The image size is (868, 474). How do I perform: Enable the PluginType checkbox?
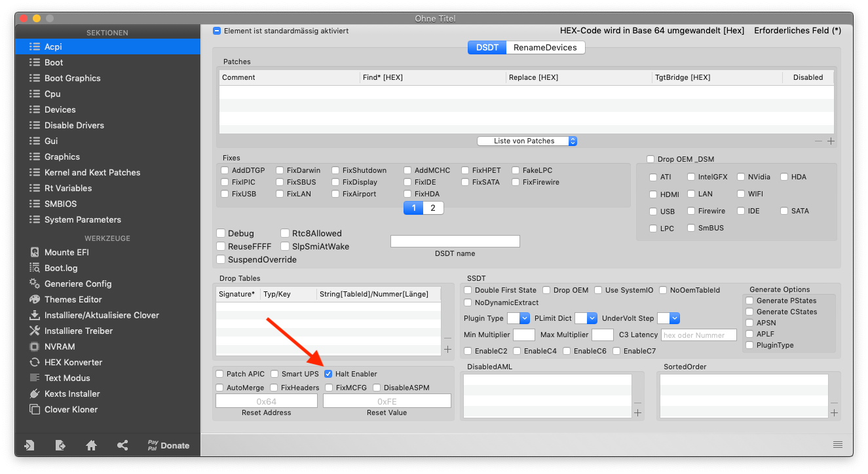(749, 345)
